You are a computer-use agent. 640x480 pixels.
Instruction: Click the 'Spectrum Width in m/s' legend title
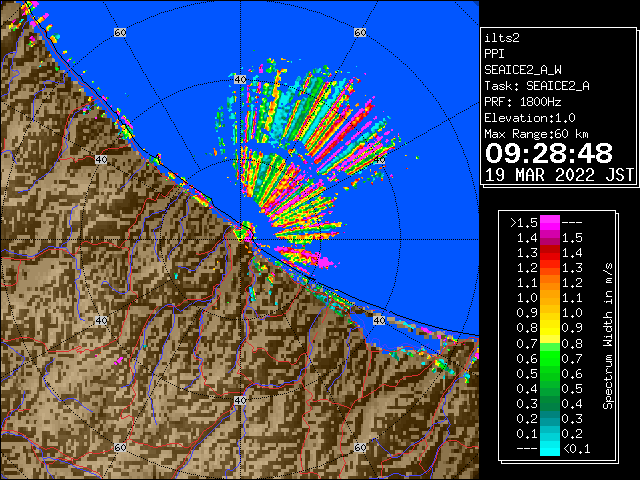(x=608, y=336)
